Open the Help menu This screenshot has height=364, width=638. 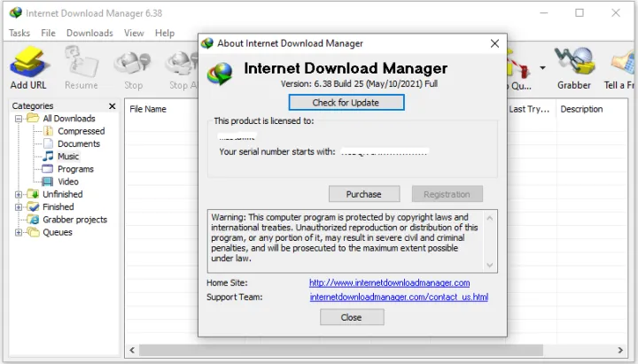[x=165, y=33]
